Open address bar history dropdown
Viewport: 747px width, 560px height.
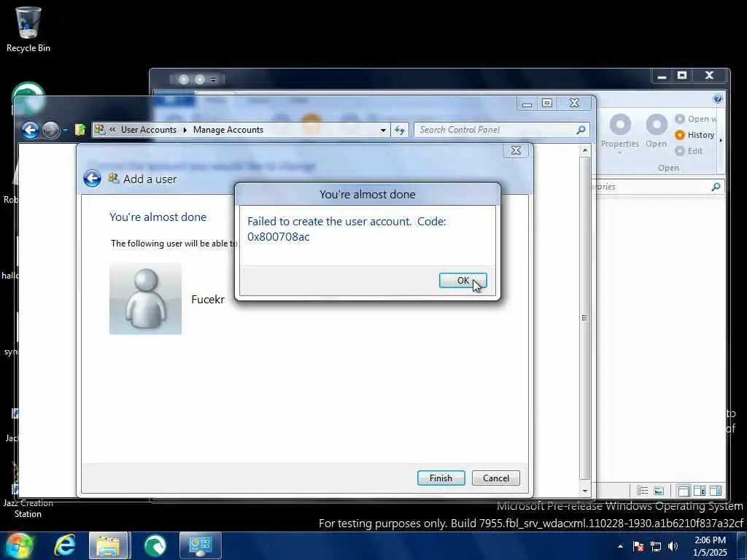point(382,130)
